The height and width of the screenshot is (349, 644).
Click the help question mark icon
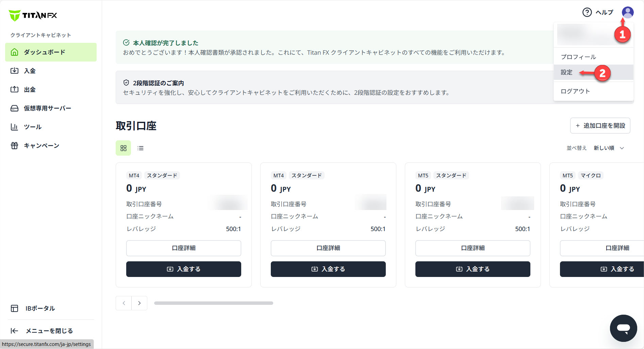click(587, 12)
